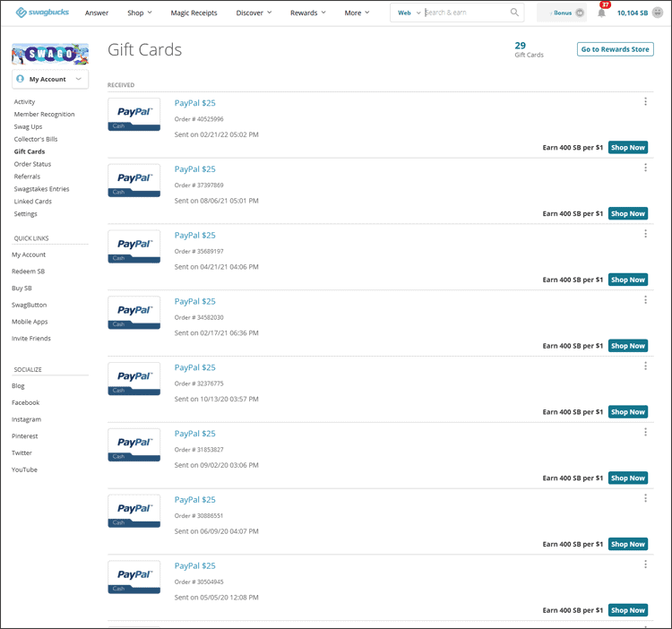Click the search magnifier icon
The image size is (672, 629).
[514, 13]
